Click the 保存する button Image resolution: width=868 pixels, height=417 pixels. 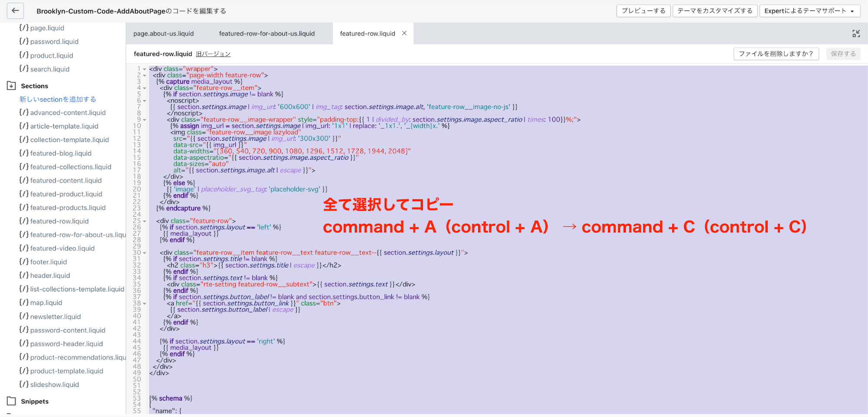click(x=843, y=54)
